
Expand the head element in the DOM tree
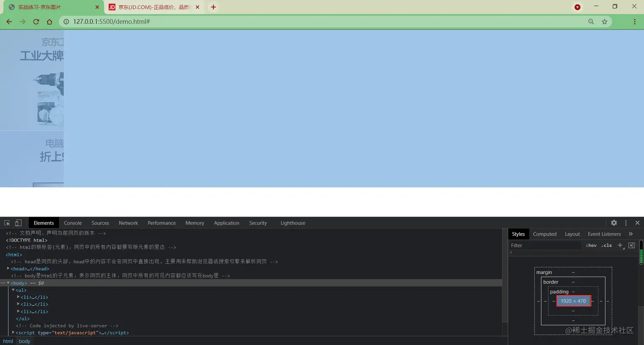click(x=9, y=268)
